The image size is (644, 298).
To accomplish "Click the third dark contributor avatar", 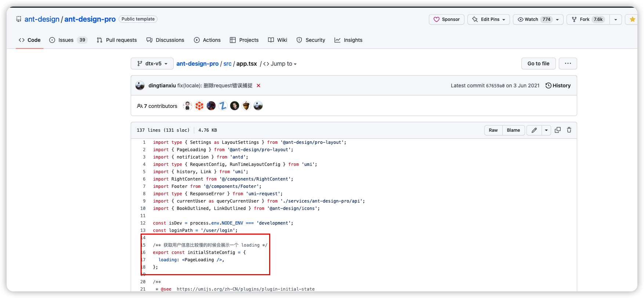I will (x=211, y=106).
